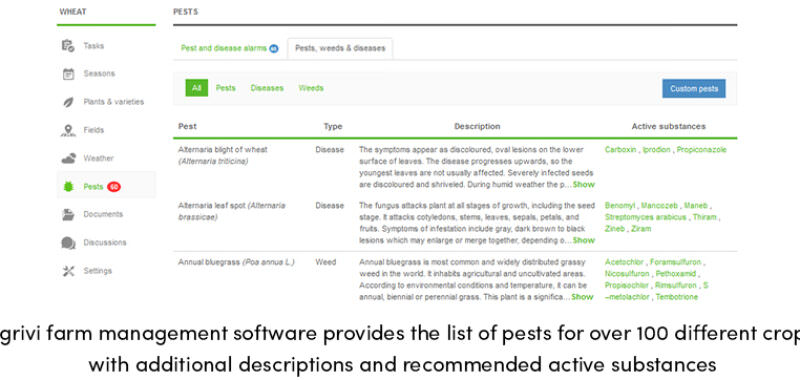This screenshot has height=380, width=800.
Task: Activate the All filter
Action: pyautogui.click(x=196, y=88)
